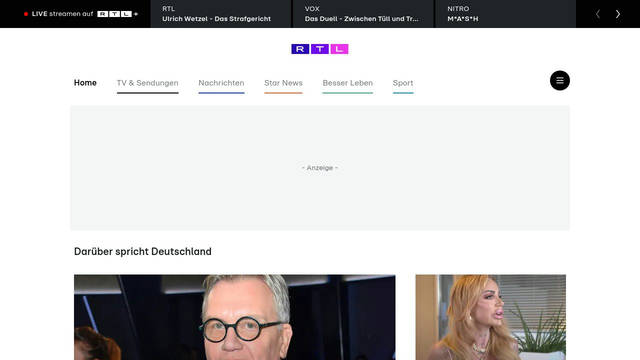
Task: Open LIVE streamen auf RTL+ link
Action: pos(81,14)
